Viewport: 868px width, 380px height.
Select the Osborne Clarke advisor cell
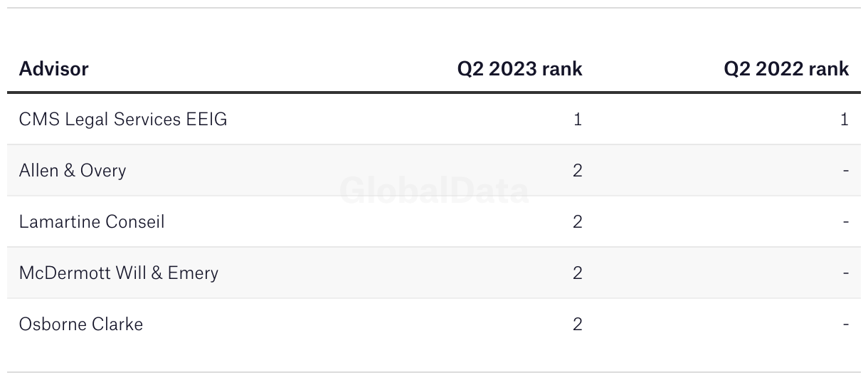80,324
